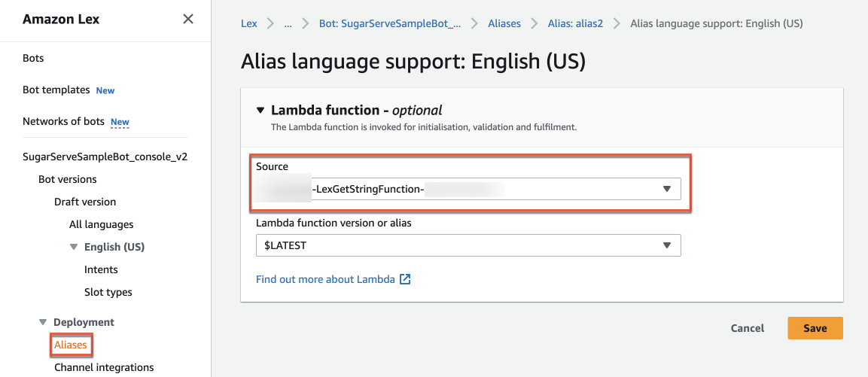Go to Alias: alias2 breadcrumb
Viewport: 868px width, 377px height.
575,24
